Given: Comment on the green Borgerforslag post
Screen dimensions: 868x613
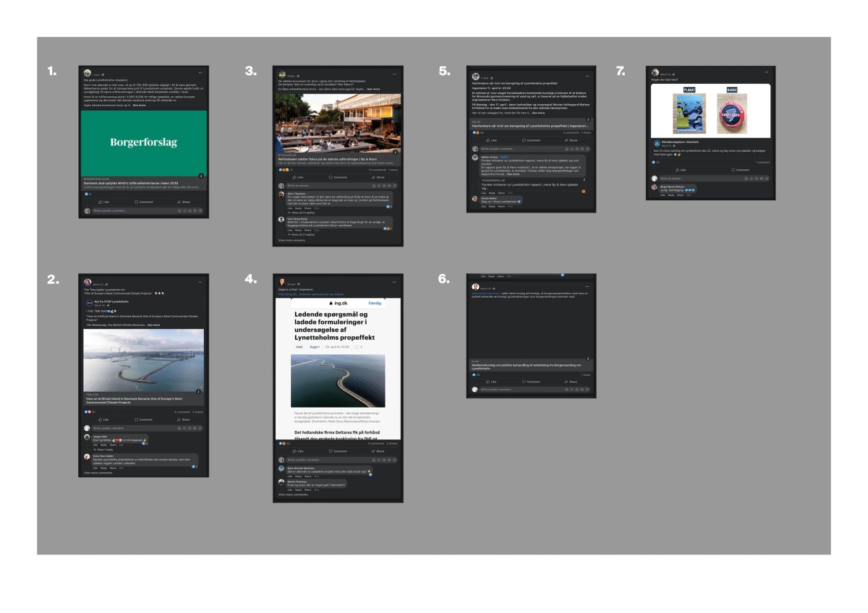Looking at the screenshot, I should click(144, 202).
